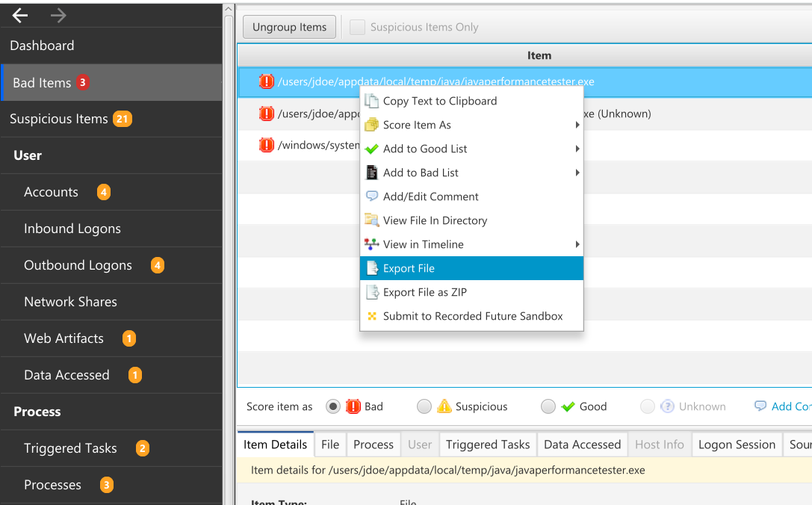This screenshot has width=812, height=505.
Task: Click Submit to Recorded Future Sandbox icon
Action: (x=371, y=316)
